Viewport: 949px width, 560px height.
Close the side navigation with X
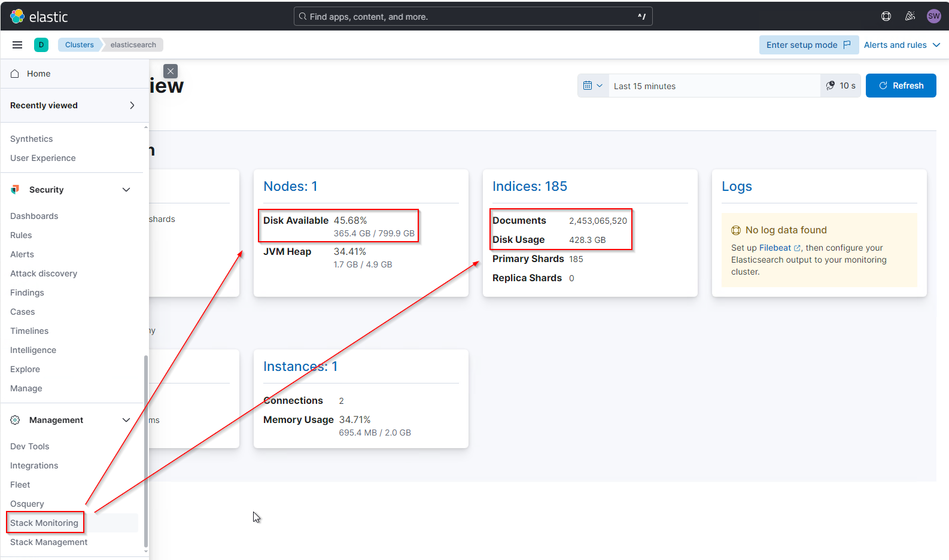tap(171, 71)
